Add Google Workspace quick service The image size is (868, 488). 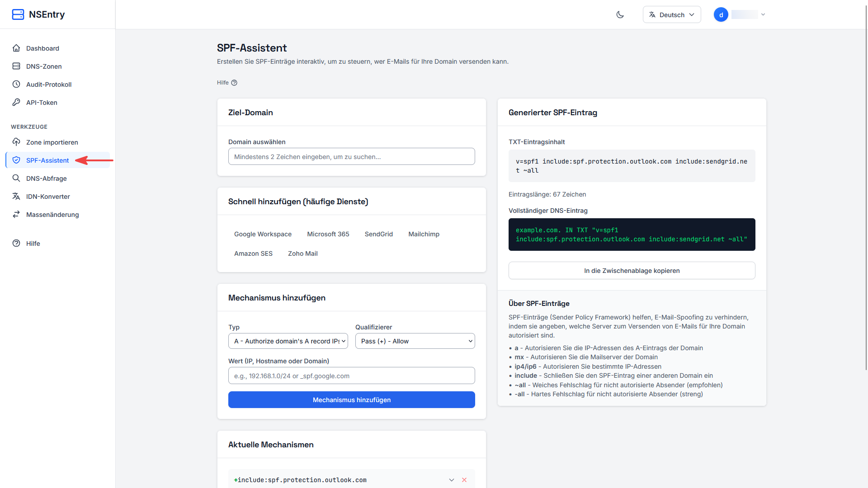263,234
